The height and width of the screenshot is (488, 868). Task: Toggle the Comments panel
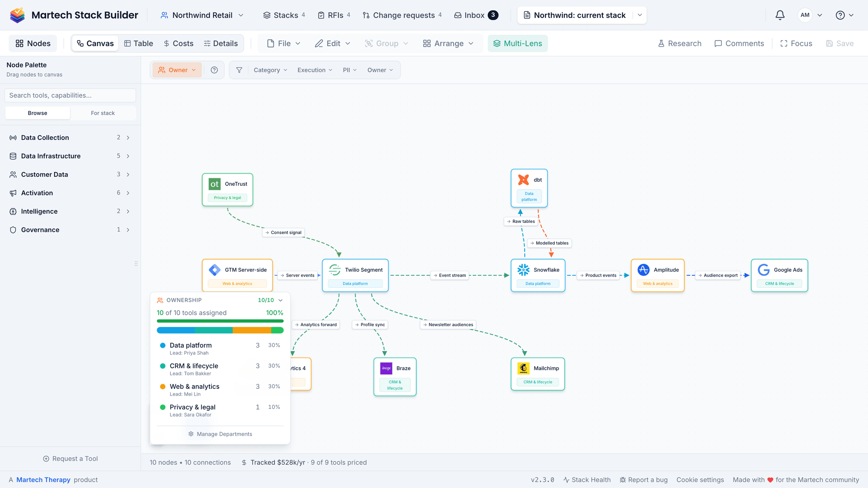739,44
